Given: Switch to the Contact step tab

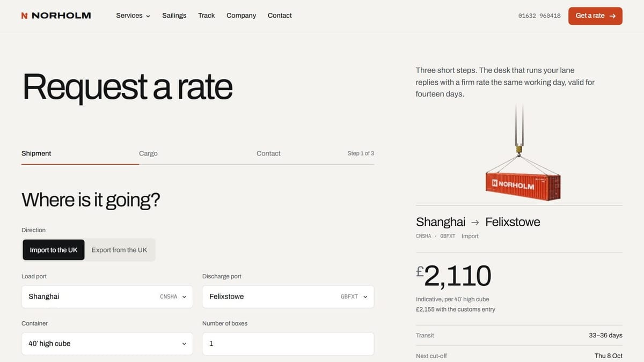Looking at the screenshot, I should pos(268,153).
